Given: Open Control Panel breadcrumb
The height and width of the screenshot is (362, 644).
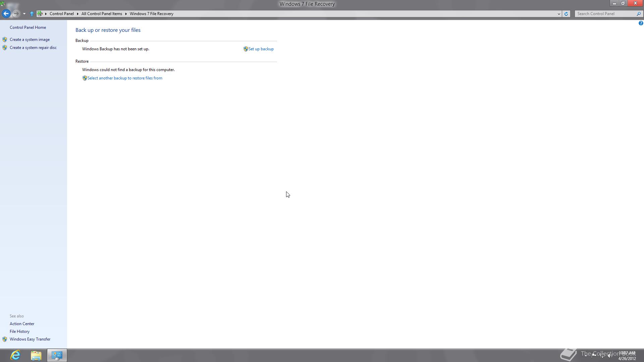Looking at the screenshot, I should coord(62,14).
